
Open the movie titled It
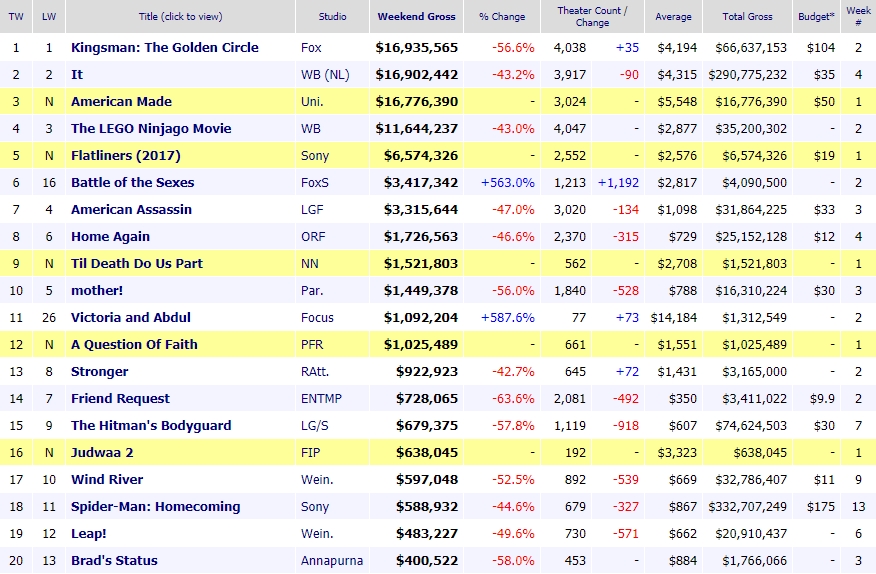tap(77, 74)
